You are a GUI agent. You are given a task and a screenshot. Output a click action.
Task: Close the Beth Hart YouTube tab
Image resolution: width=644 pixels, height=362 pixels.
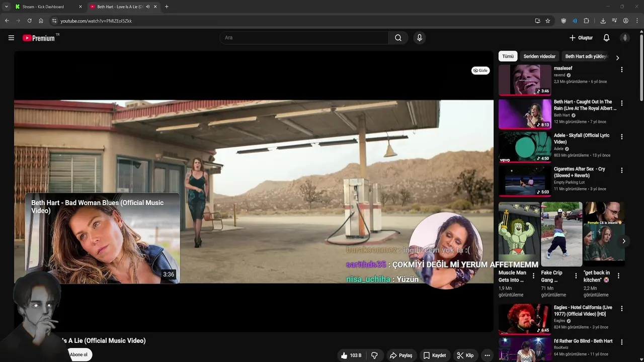(x=155, y=7)
